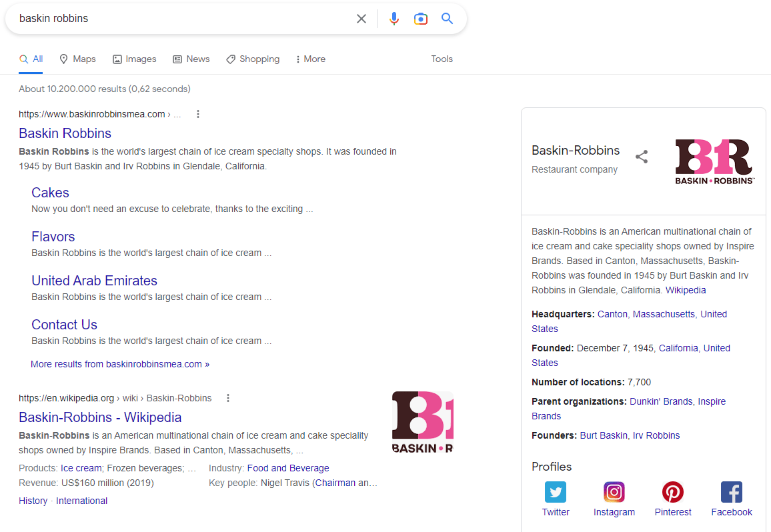
Task: Open options menu for the Wikipedia result
Action: point(228,398)
